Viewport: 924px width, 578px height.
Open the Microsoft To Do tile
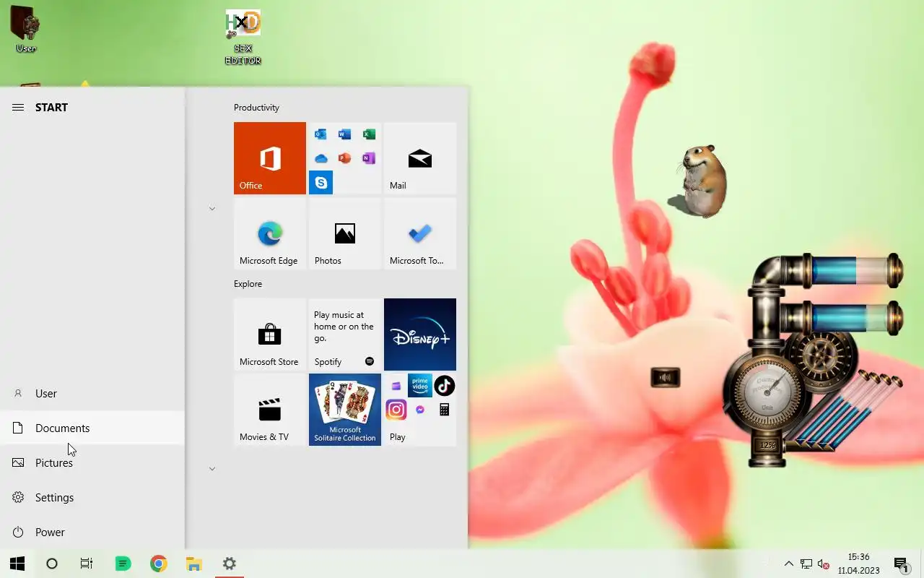coord(420,233)
